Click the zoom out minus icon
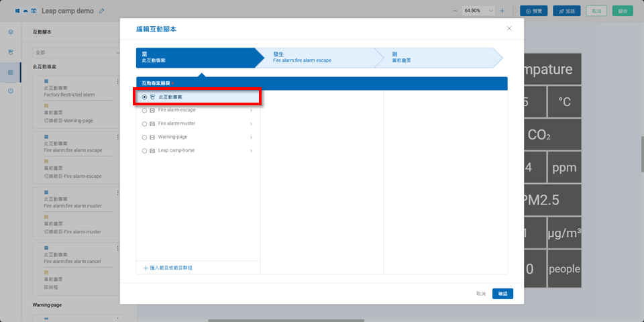Screen dimensions: 644x322 455,11
